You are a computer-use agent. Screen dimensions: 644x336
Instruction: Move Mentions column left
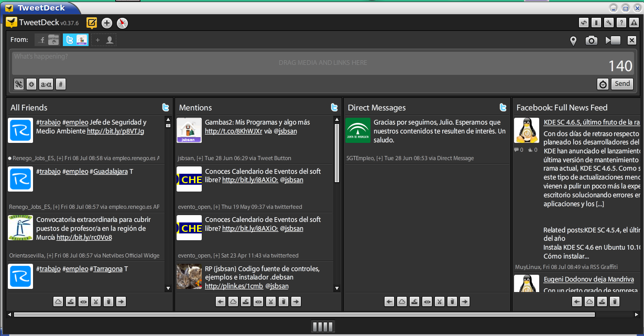point(221,301)
